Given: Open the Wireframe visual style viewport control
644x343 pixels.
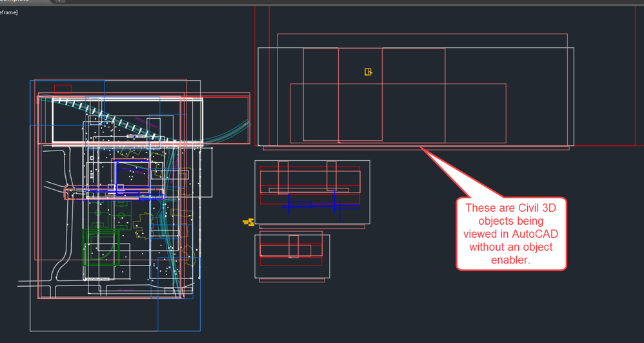Looking at the screenshot, I should click(x=8, y=12).
